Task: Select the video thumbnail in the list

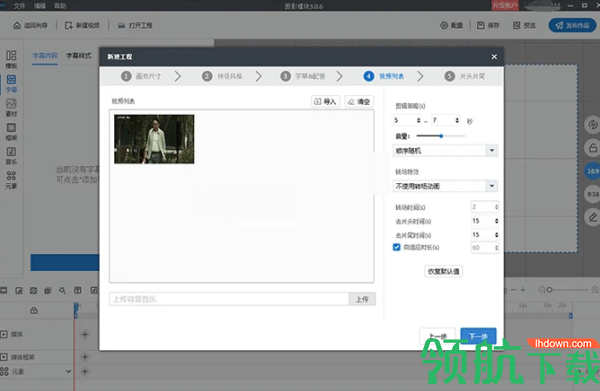Action: point(154,139)
